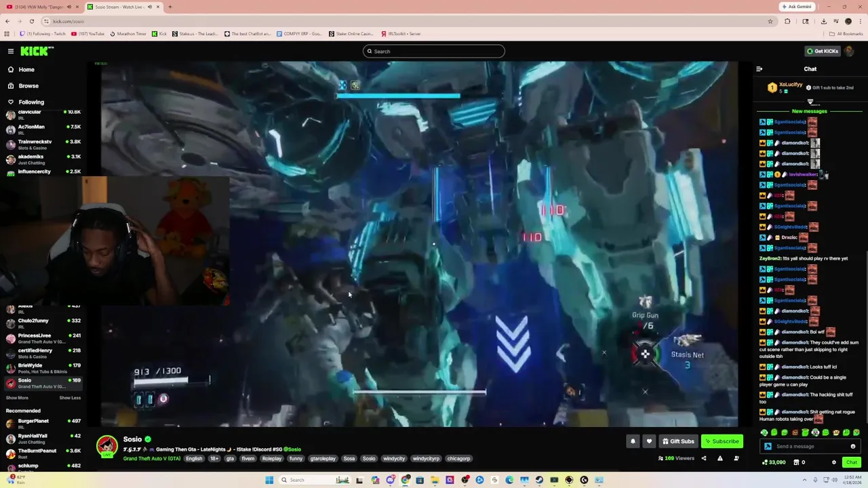Click the Roleplay tag

point(272,459)
